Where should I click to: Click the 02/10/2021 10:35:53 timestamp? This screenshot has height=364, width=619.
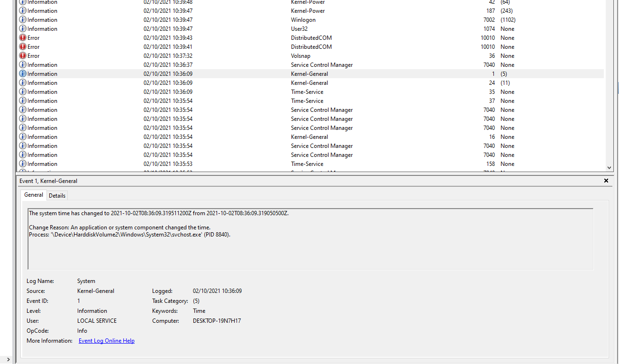[x=168, y=164]
